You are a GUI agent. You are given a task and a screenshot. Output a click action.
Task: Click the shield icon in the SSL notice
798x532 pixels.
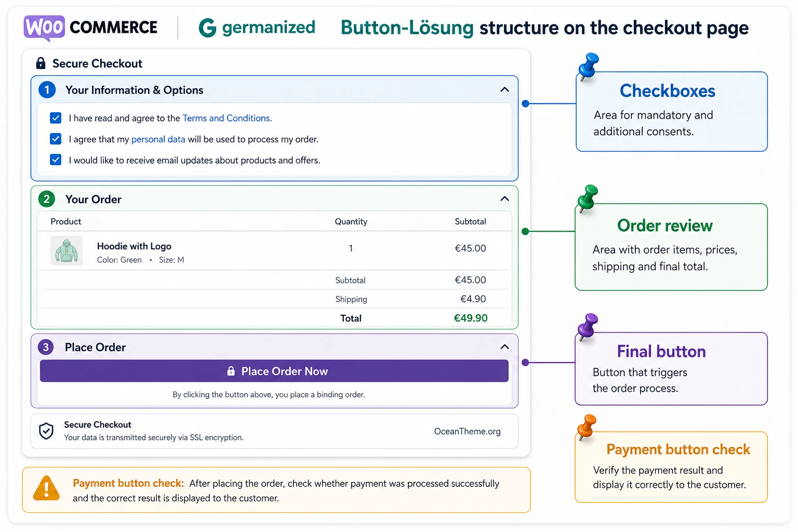point(46,431)
